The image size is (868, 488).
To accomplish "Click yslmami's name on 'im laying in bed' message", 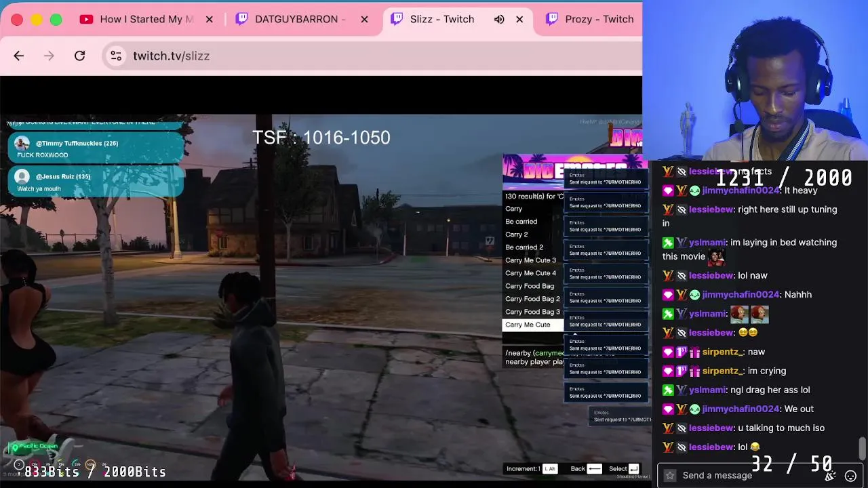I will [x=707, y=242].
